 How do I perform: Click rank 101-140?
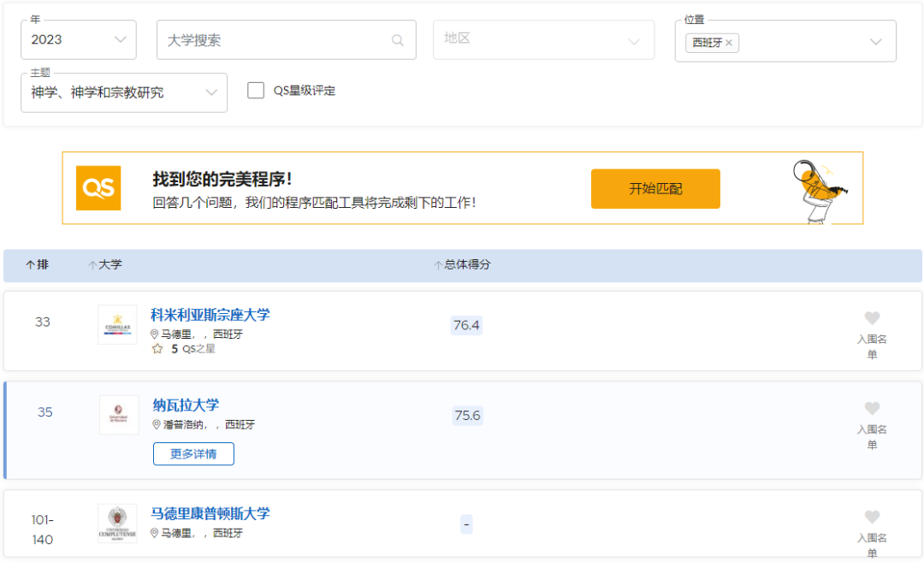tap(43, 530)
